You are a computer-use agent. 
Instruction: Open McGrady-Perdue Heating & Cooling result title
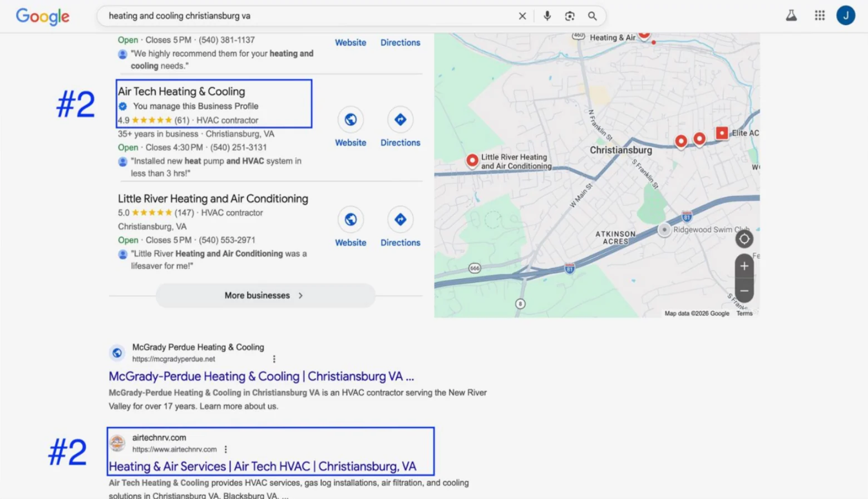[x=262, y=377]
